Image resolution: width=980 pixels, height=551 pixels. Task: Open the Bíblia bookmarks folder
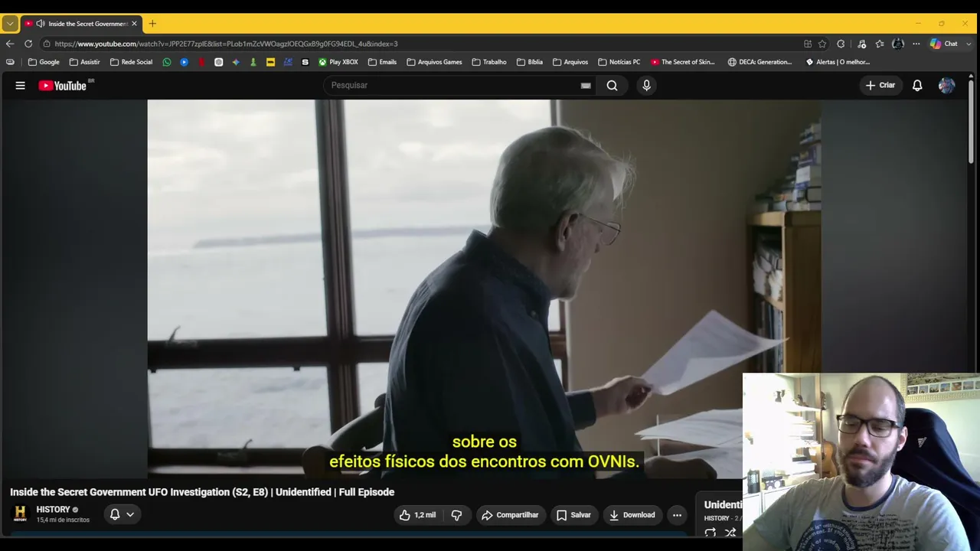point(530,62)
